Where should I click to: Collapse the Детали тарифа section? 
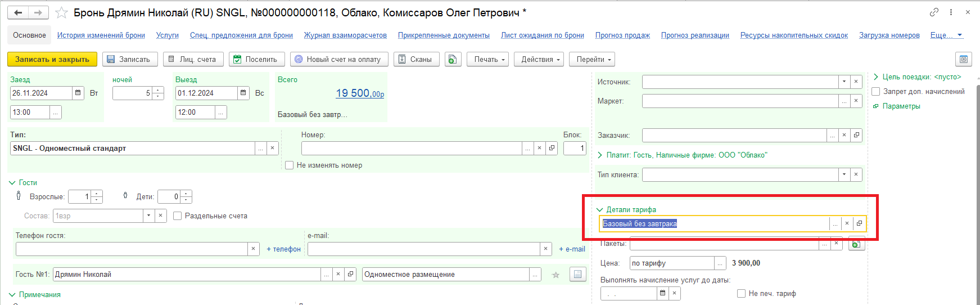pos(599,209)
